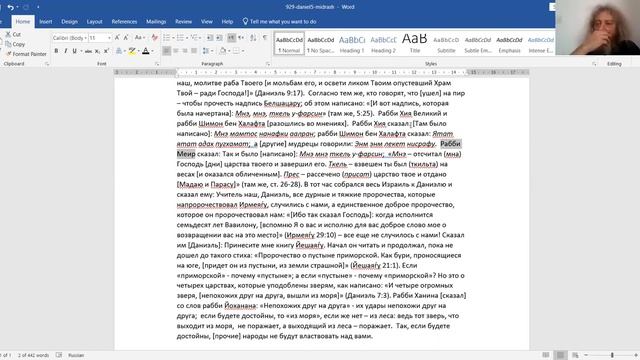This screenshot has width=640, height=360.
Task: Open the font size dropdown
Action: (109, 38)
